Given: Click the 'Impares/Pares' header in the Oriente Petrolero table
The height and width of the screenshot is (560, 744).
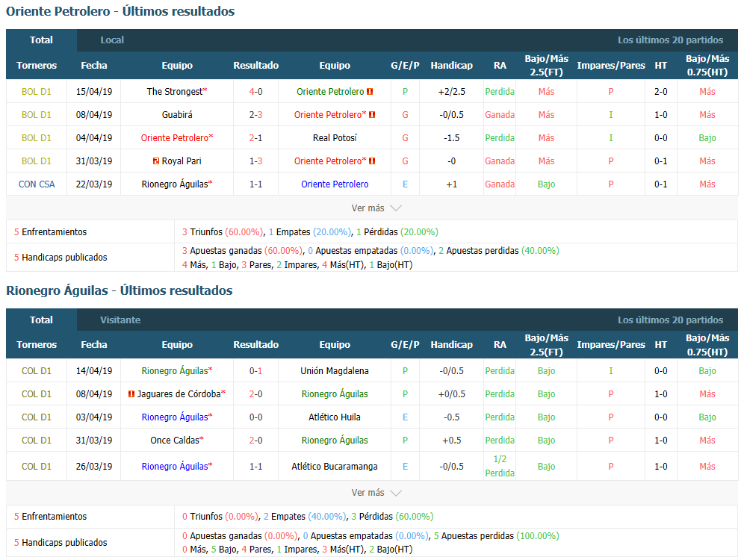Looking at the screenshot, I should pos(611,66).
